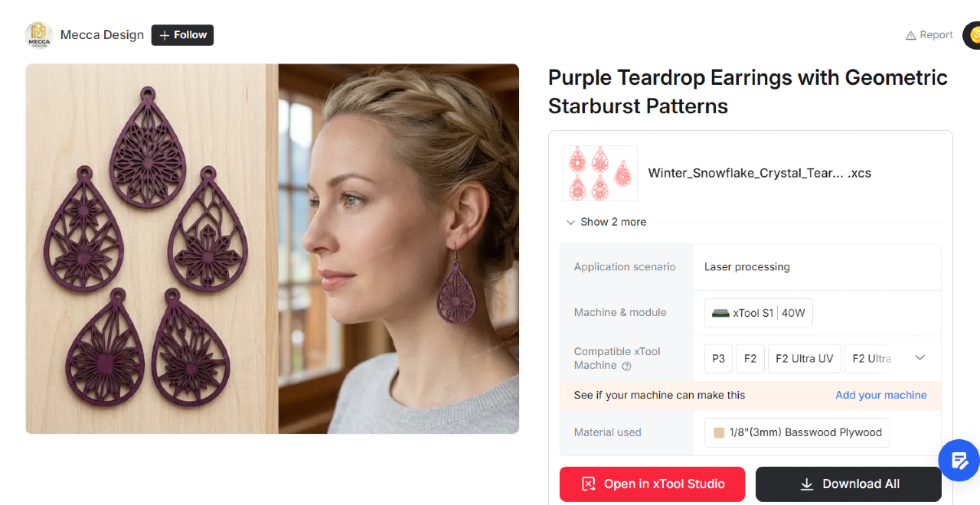Open the Winter_Snowflake_Crystal file thumbnail

[600, 174]
